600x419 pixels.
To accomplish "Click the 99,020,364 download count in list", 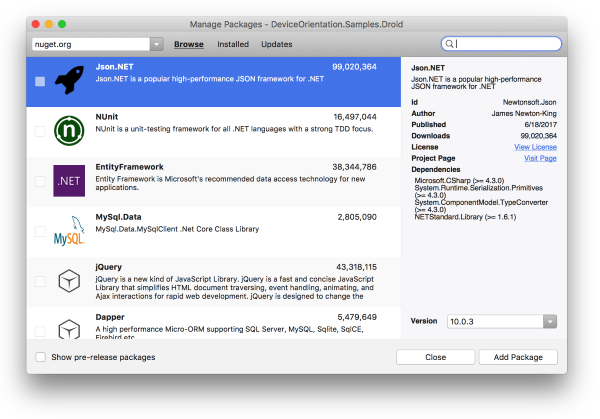I will (x=354, y=67).
